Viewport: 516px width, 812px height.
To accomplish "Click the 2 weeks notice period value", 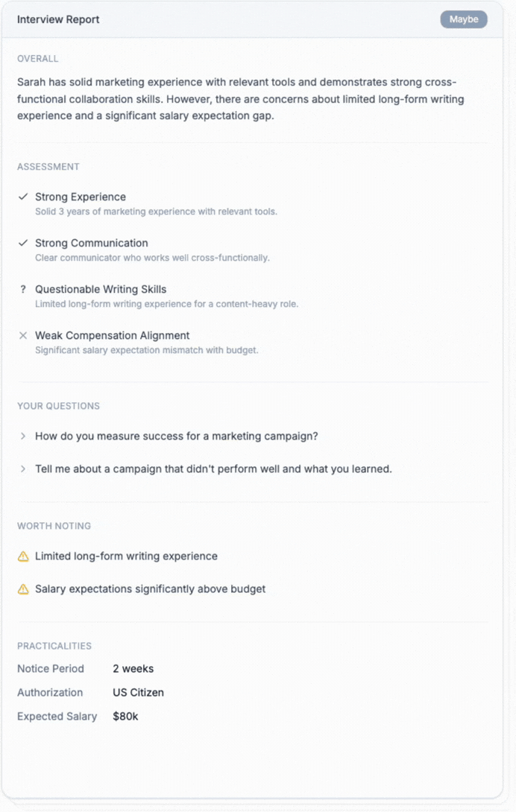I will [133, 669].
